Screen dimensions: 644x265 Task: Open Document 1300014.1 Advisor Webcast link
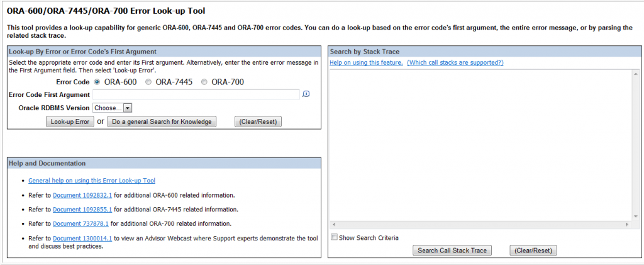pos(82,239)
